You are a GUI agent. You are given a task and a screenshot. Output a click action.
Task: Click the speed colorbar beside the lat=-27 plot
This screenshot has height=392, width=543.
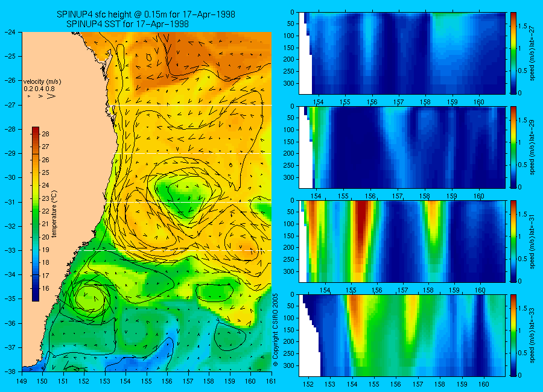pyautogui.click(x=513, y=53)
